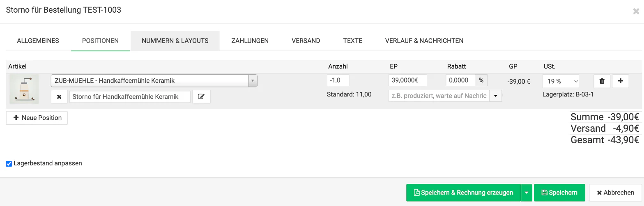644x206 pixels.
Task: Switch to the Texte tab
Action: click(352, 41)
